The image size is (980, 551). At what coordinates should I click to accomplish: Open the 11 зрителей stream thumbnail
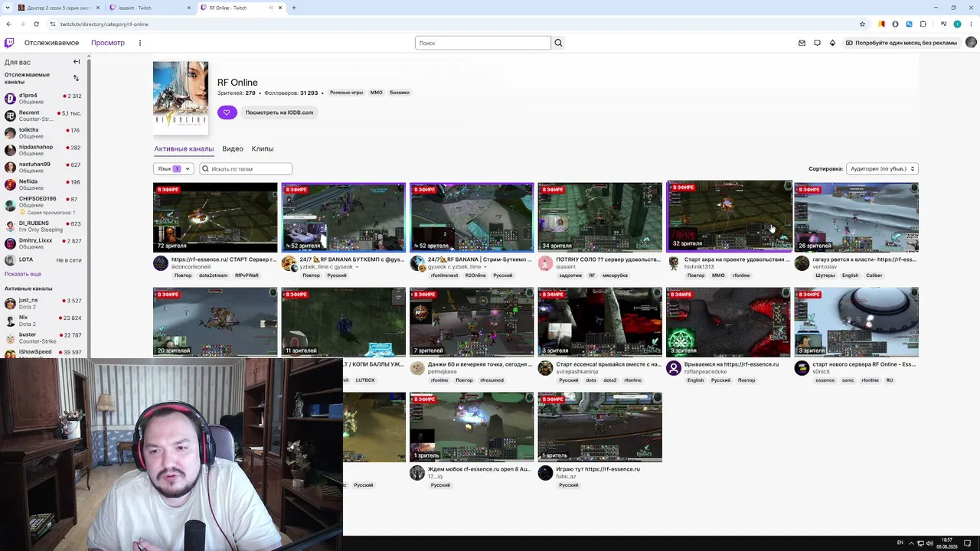pyautogui.click(x=343, y=322)
